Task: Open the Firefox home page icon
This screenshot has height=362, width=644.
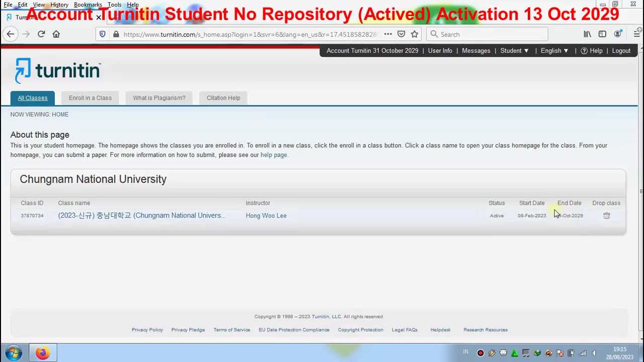Action: (x=56, y=34)
